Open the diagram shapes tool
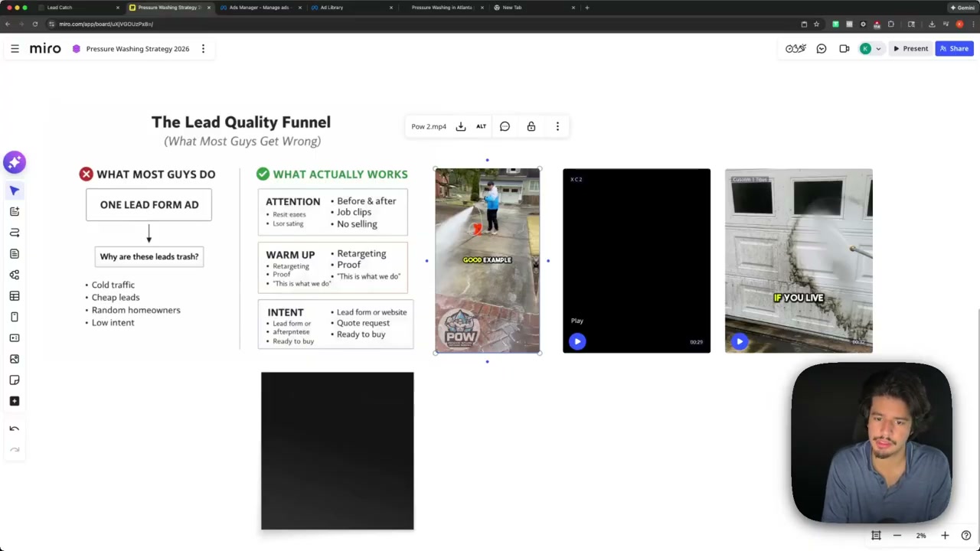The width and height of the screenshot is (980, 551). 15,275
